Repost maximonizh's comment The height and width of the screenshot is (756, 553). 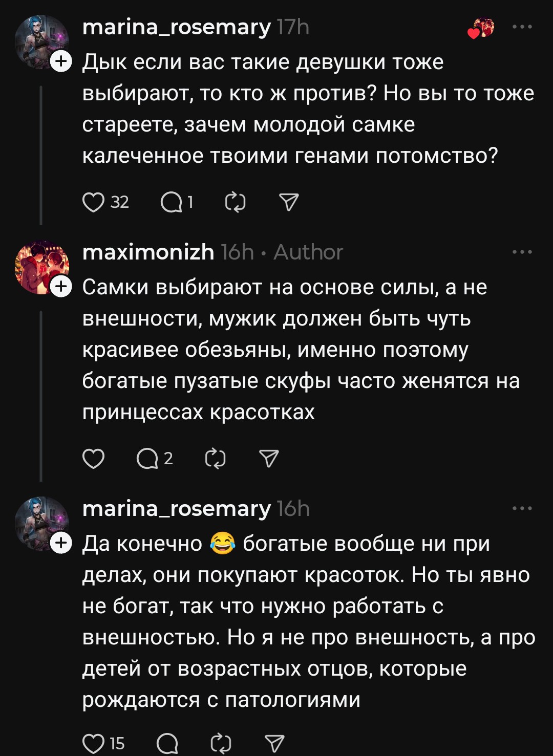click(215, 459)
